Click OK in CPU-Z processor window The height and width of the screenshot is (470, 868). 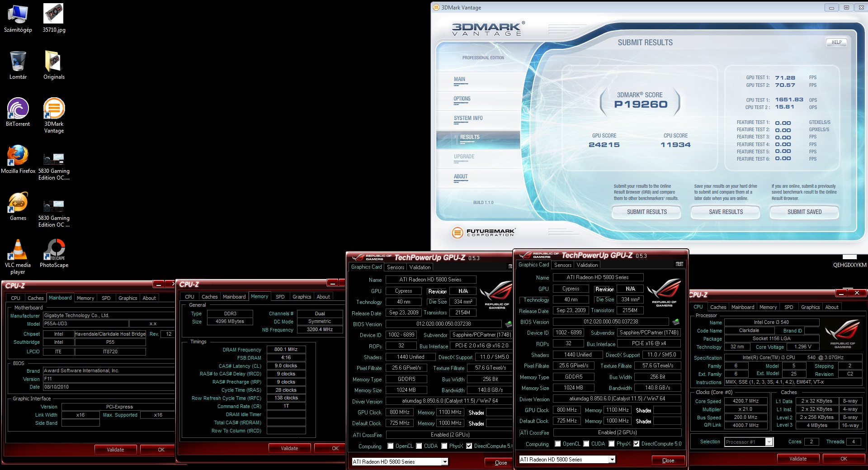tap(844, 459)
